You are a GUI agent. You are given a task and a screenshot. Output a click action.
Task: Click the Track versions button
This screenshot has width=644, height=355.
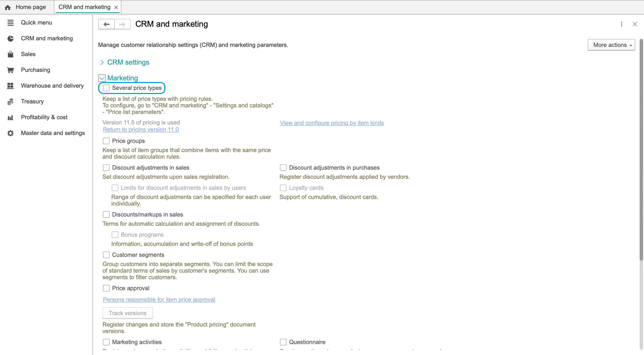pos(127,313)
